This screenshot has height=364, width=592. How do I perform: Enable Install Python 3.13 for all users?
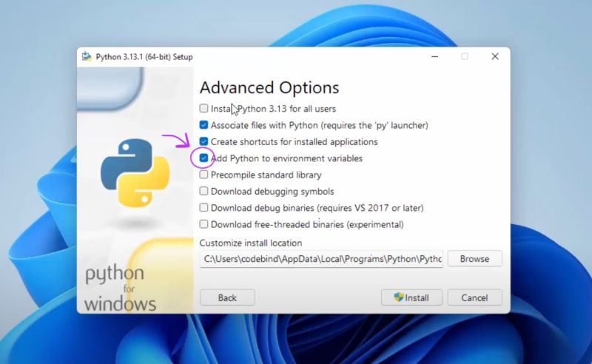[x=204, y=108]
